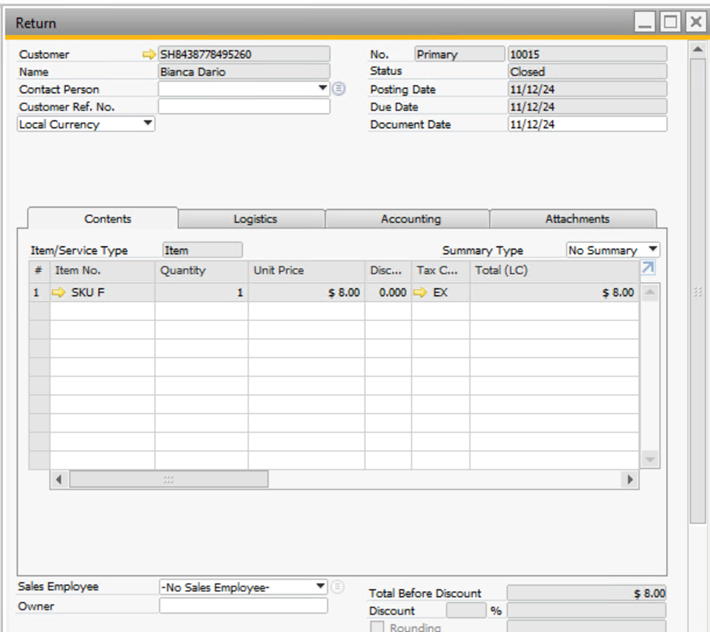Click the Primary series field

coord(460,54)
